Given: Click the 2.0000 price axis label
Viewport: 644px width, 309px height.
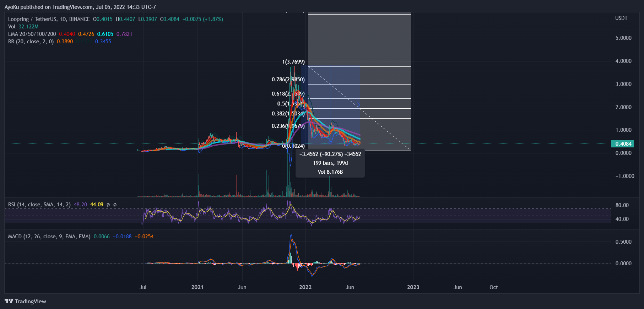Looking at the screenshot, I should click(x=623, y=107).
